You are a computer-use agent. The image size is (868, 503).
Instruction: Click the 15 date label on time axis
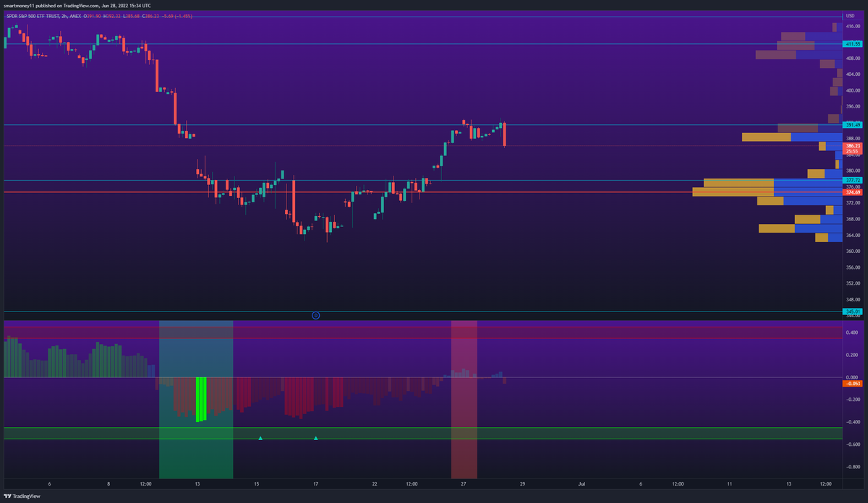(x=257, y=484)
